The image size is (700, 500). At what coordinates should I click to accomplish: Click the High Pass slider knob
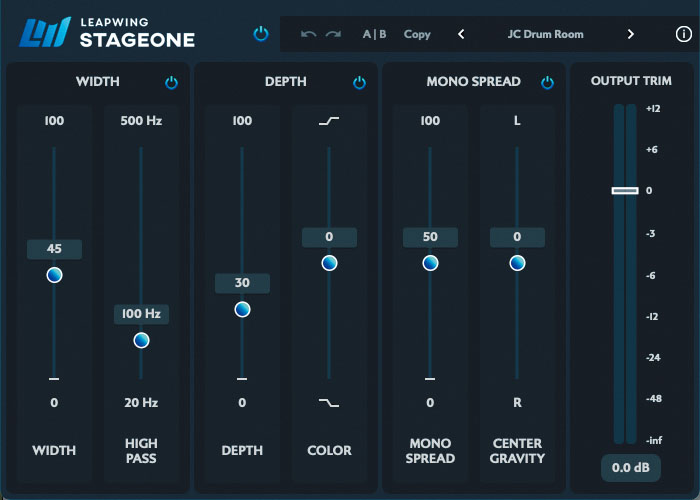point(142,340)
